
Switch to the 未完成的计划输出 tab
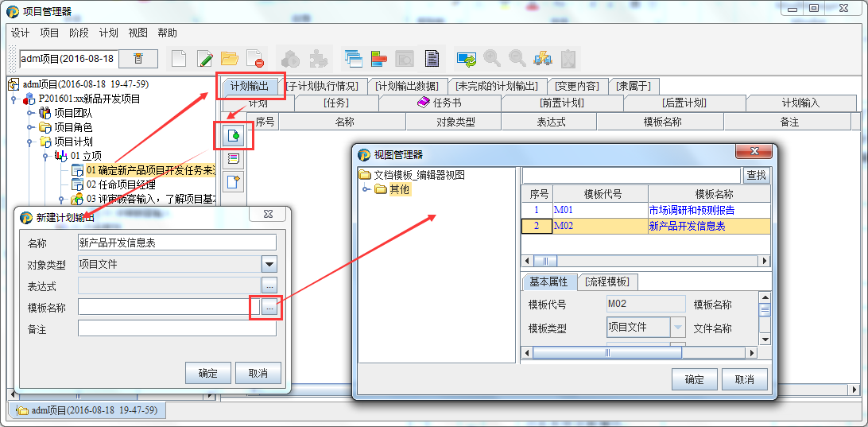point(497,87)
